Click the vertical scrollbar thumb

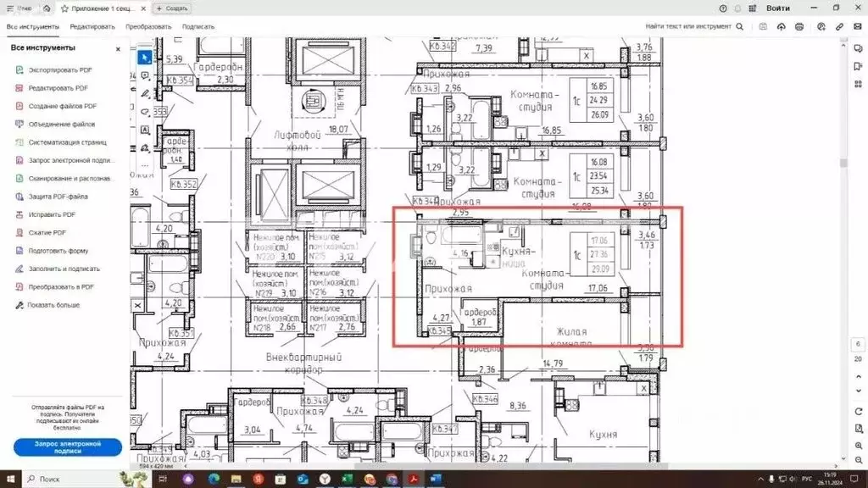click(843, 163)
